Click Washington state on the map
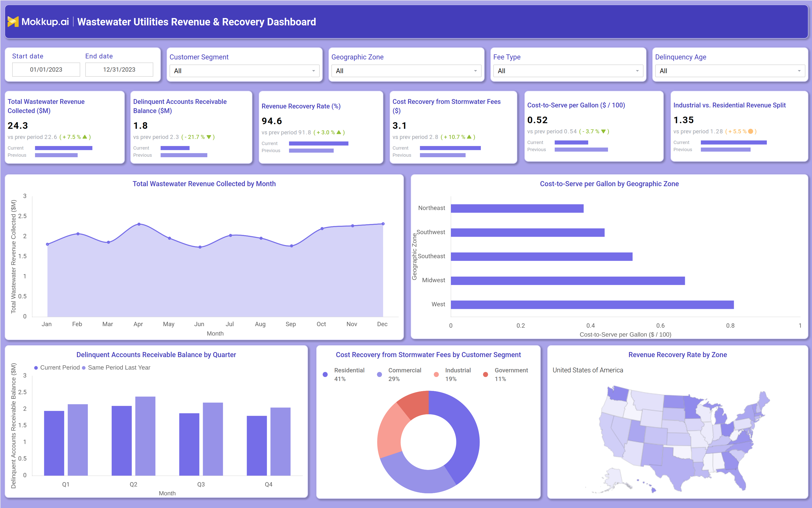The height and width of the screenshot is (508, 812). 618,393
